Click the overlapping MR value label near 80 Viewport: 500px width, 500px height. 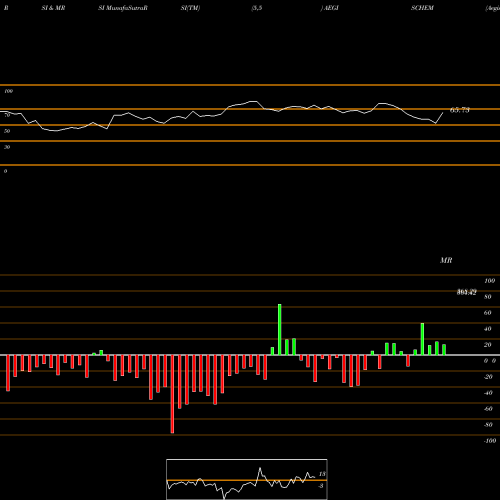click(x=466, y=292)
